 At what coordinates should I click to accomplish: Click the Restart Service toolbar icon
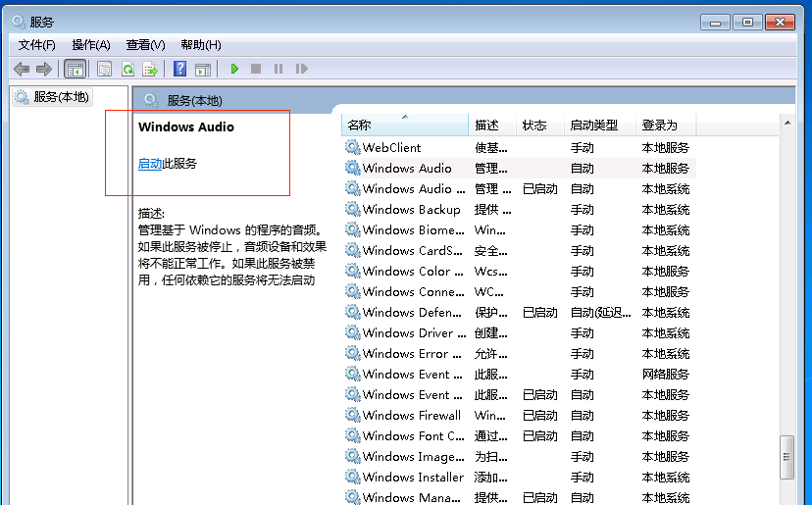pyautogui.click(x=301, y=69)
